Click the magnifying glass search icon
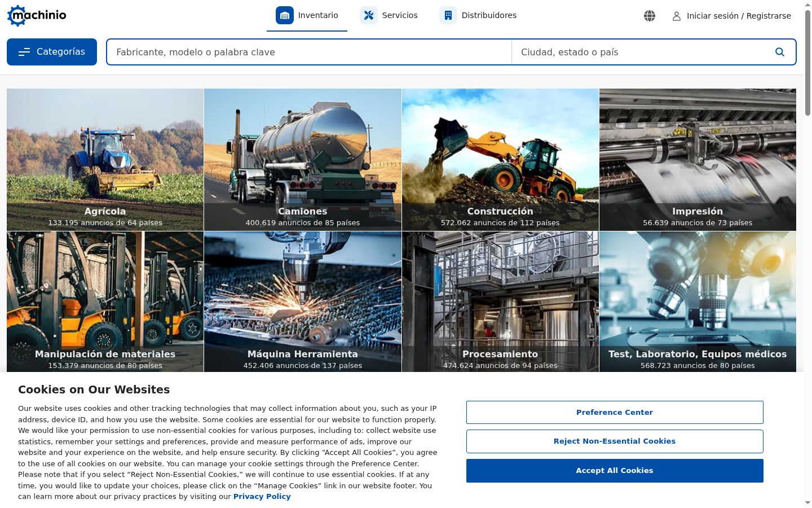 (780, 52)
